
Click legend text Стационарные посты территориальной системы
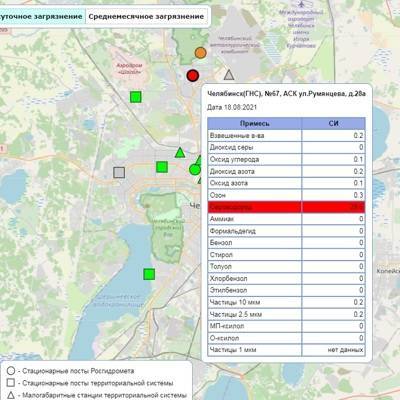(98, 383)
